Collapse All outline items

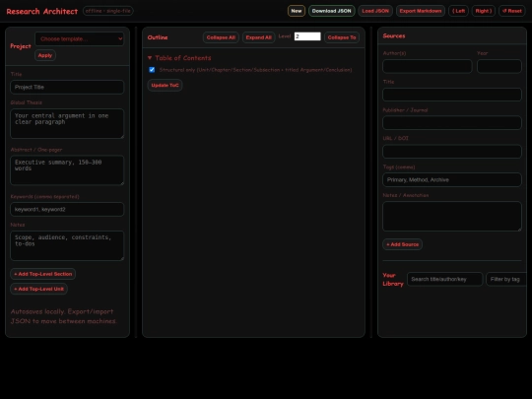click(x=221, y=37)
